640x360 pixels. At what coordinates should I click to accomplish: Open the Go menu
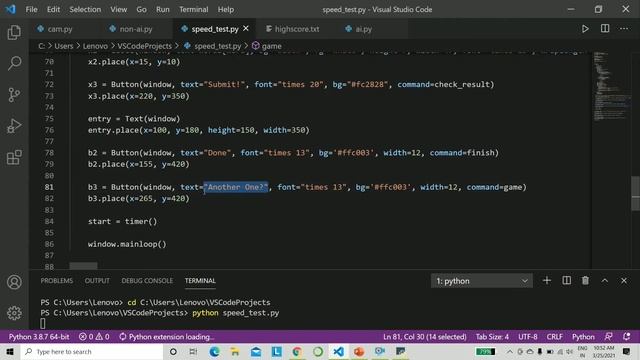click(x=141, y=9)
